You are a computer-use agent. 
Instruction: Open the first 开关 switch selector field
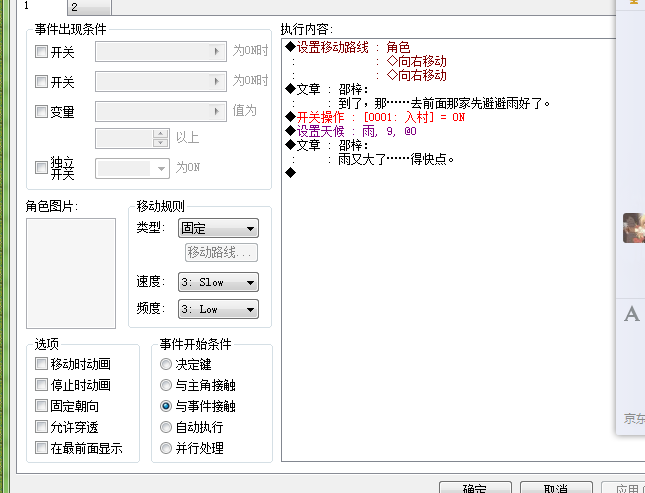click(161, 51)
